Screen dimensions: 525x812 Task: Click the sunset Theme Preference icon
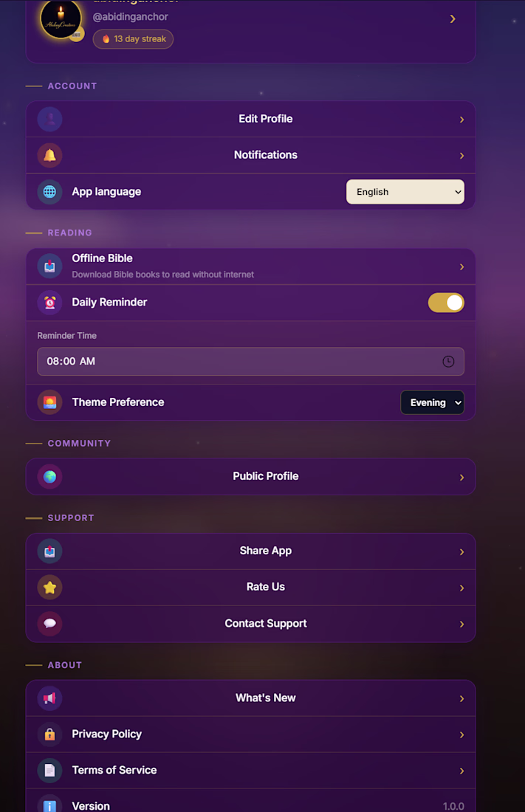(x=49, y=402)
